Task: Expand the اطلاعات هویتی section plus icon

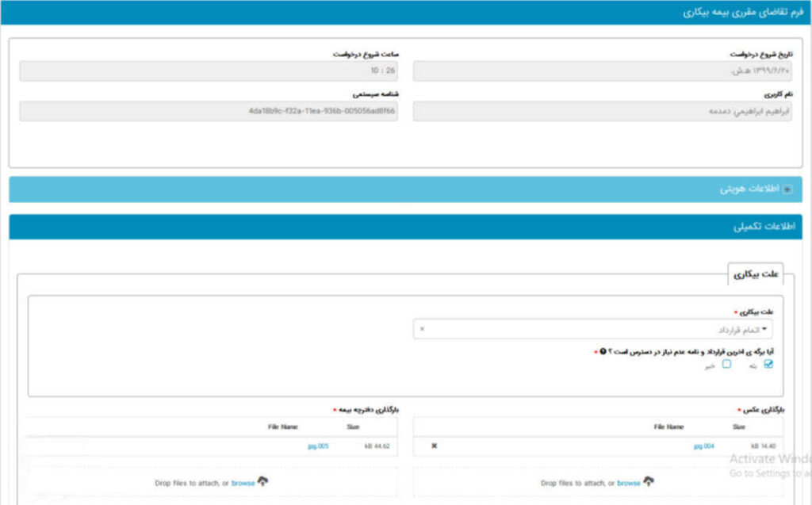Action: pos(787,189)
